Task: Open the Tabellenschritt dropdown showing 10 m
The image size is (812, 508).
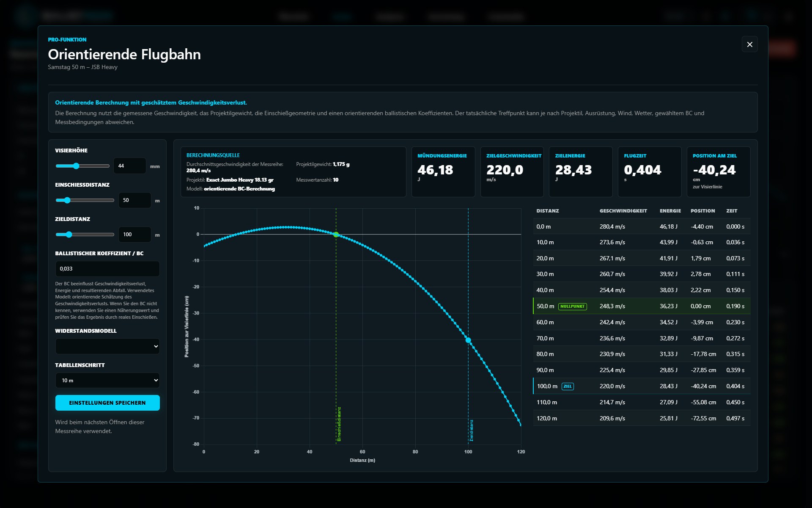Action: coord(107,381)
